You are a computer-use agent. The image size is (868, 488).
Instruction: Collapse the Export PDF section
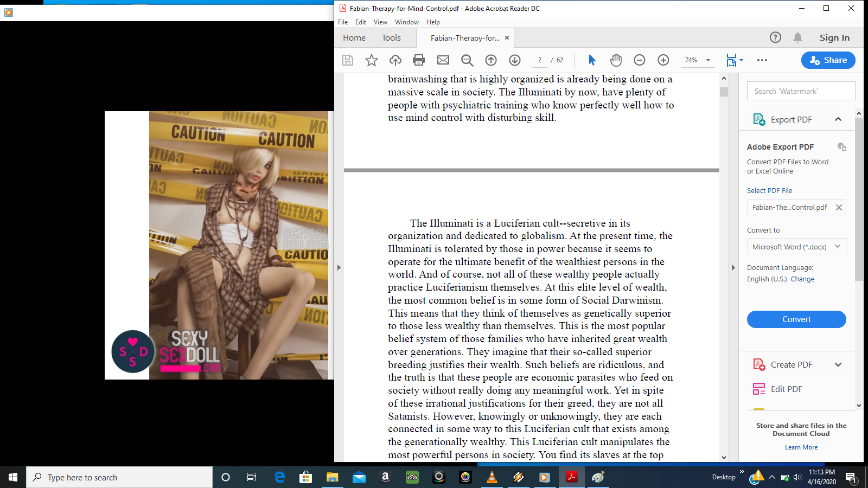tap(838, 119)
